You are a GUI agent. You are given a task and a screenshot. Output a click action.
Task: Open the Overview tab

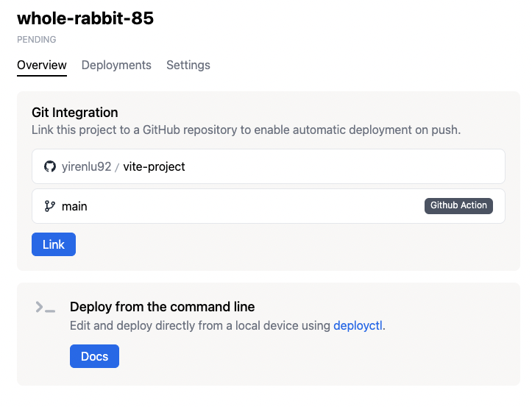coord(42,65)
